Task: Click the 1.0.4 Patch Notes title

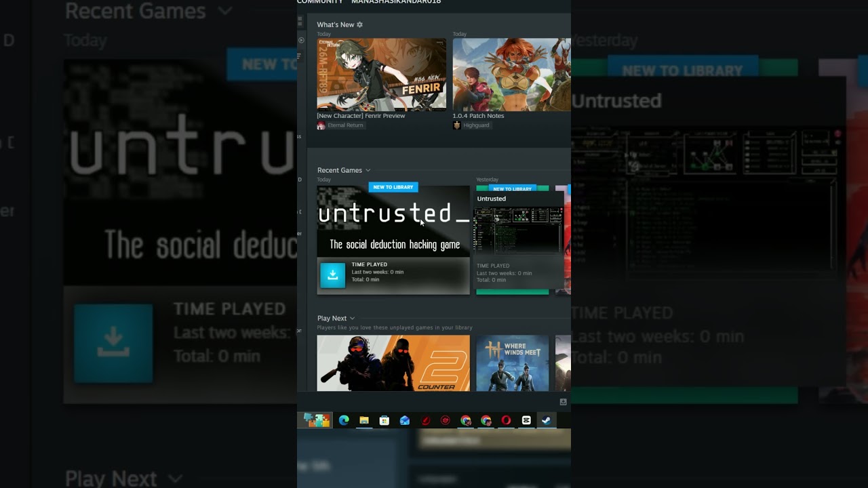Action: (478, 116)
